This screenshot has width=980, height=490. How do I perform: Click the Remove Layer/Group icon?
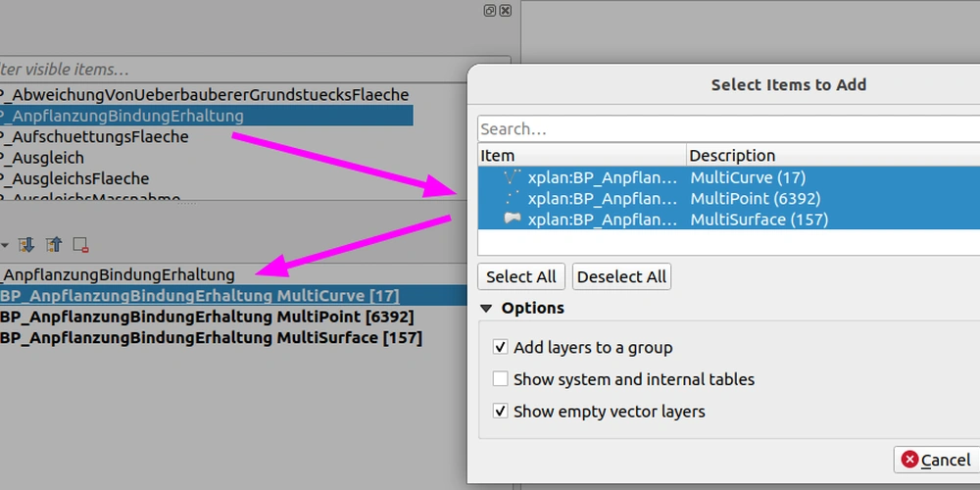(80, 245)
